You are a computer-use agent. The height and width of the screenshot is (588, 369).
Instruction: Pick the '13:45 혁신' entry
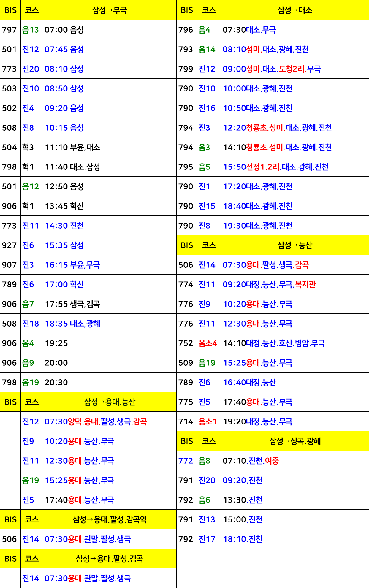pyautogui.click(x=110, y=206)
